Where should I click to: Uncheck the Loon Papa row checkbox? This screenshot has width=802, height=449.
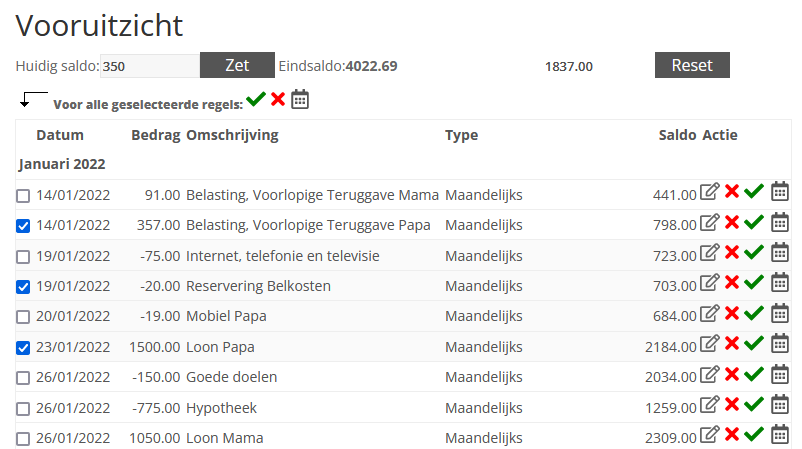(23, 348)
